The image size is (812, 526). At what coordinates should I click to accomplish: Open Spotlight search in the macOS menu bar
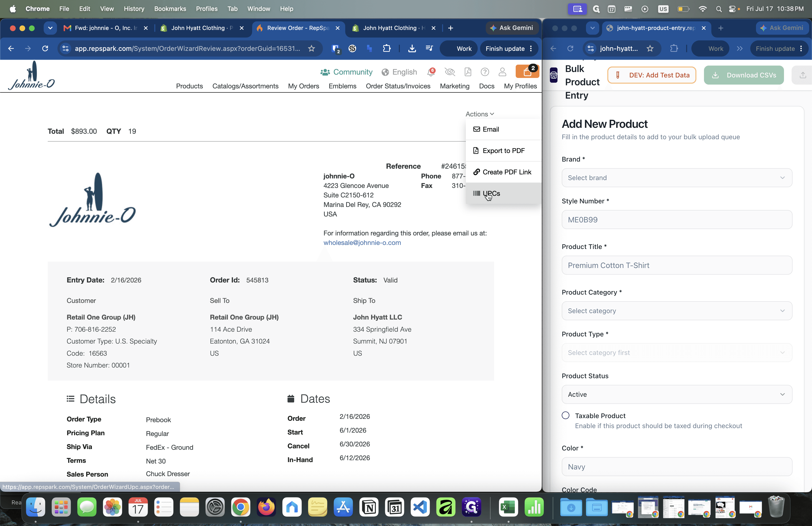point(718,9)
